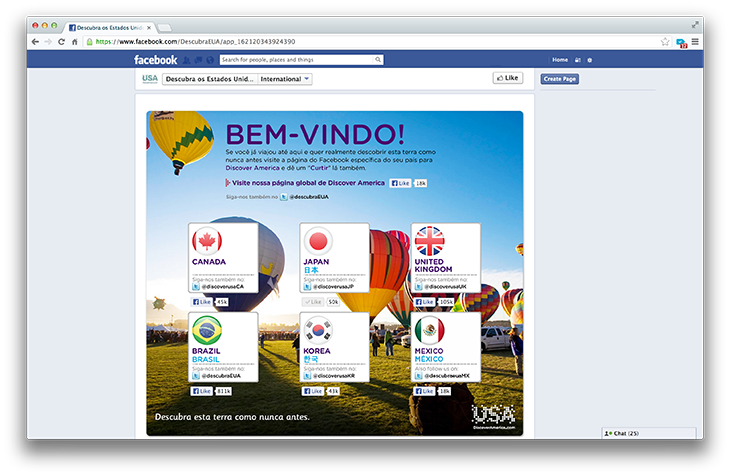This screenshot has width=730, height=476.
Task: Click the Japan flag icon
Action: click(x=318, y=241)
